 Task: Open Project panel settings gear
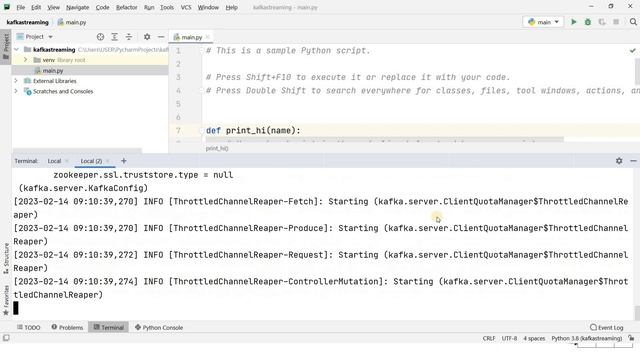tap(147, 37)
